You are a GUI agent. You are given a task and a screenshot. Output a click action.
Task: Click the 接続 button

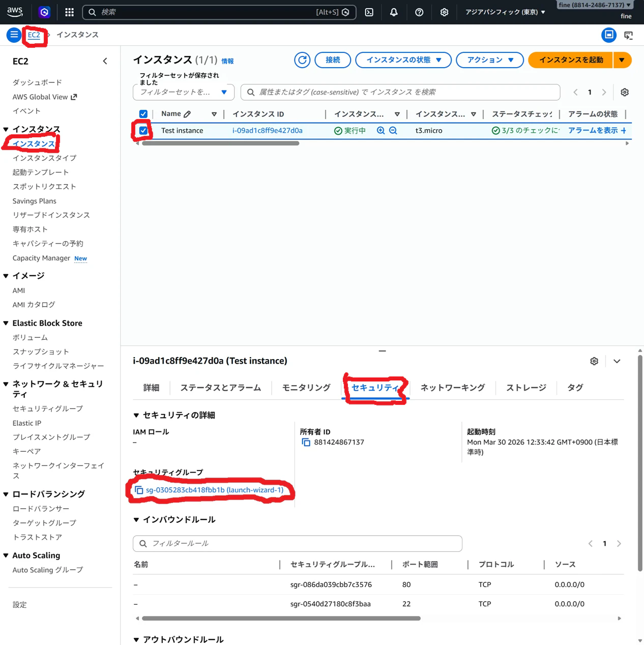333,60
